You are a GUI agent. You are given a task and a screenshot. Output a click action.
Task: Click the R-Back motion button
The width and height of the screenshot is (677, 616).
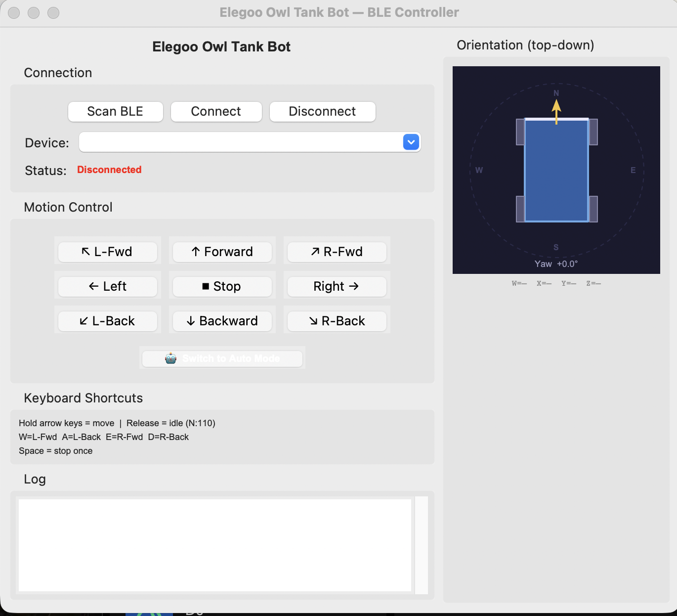(x=337, y=321)
